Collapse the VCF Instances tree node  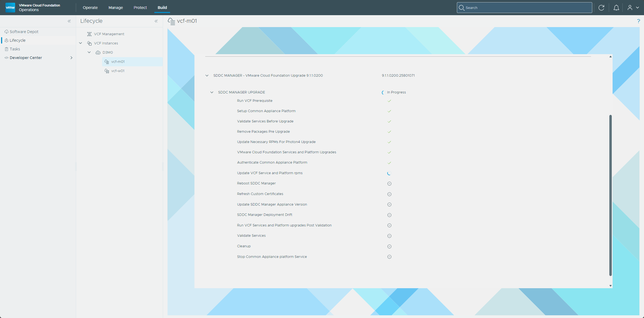click(x=80, y=43)
